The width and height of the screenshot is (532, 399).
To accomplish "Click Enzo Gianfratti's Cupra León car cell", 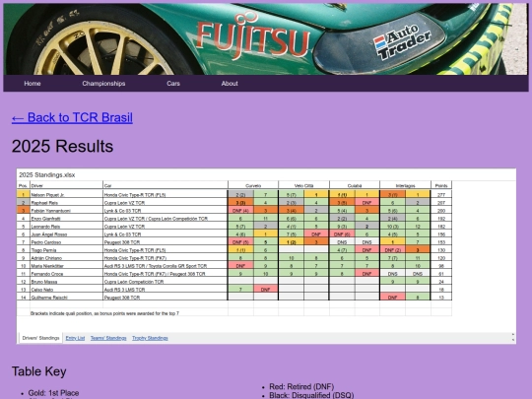I will click(x=166, y=219).
